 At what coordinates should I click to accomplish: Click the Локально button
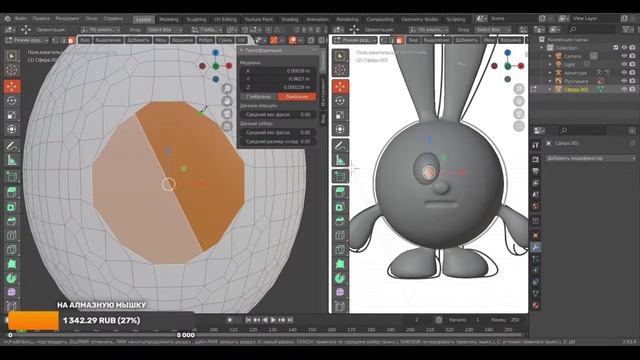tap(297, 97)
